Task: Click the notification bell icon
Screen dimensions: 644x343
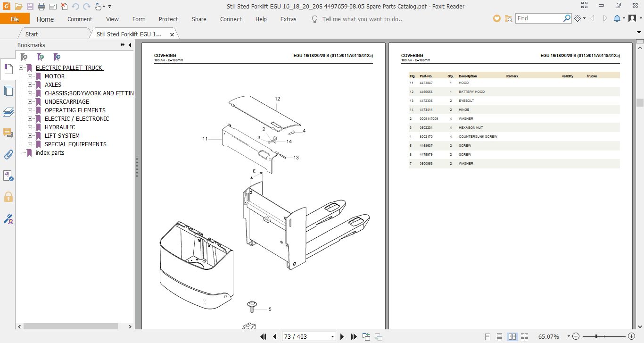Action: point(617,18)
